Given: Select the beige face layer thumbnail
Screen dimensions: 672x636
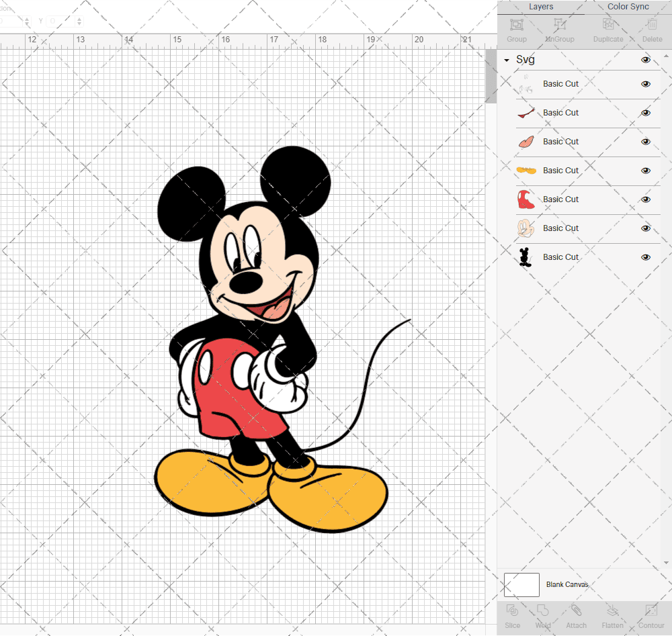Looking at the screenshot, I should [526, 228].
